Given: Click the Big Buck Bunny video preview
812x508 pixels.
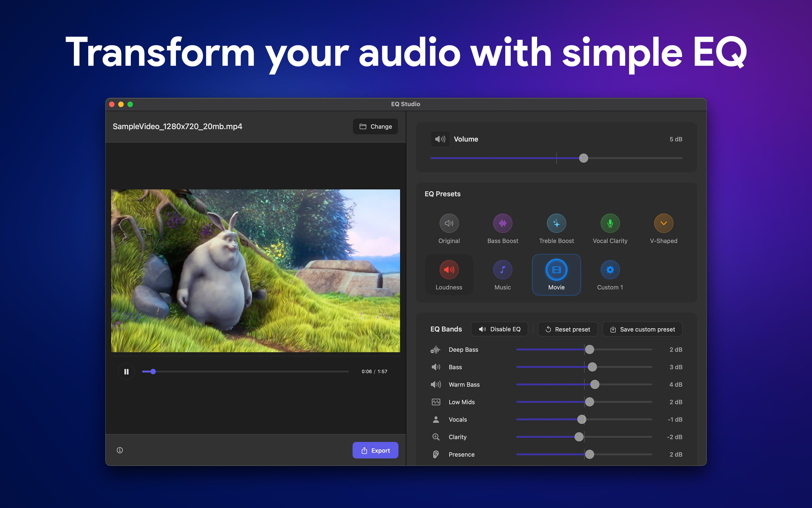Looking at the screenshot, I should (x=255, y=271).
